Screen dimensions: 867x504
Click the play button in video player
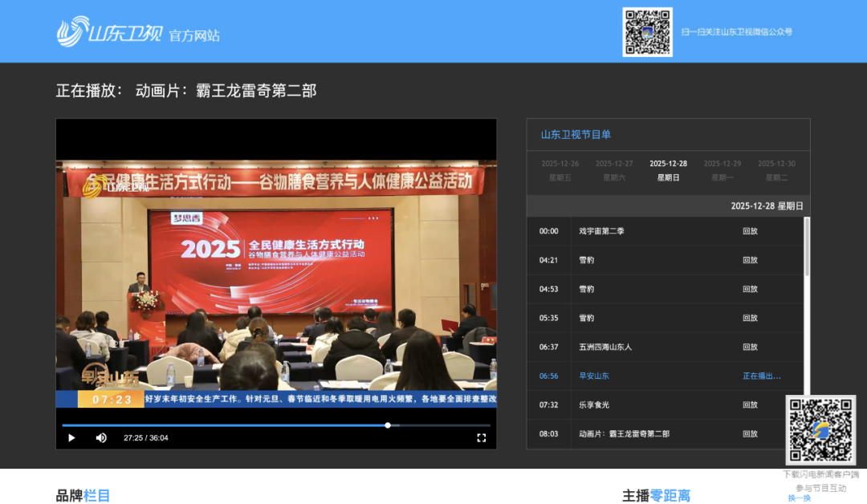coord(71,437)
